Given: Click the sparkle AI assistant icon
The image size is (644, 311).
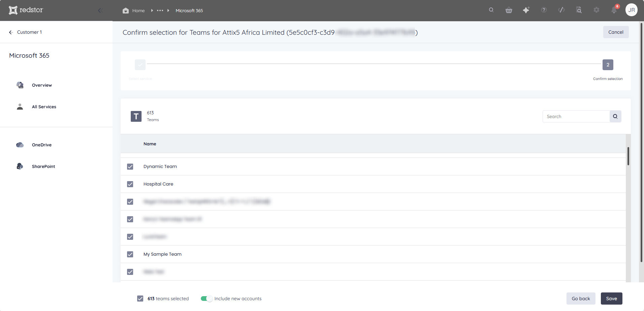Looking at the screenshot, I should click(526, 10).
